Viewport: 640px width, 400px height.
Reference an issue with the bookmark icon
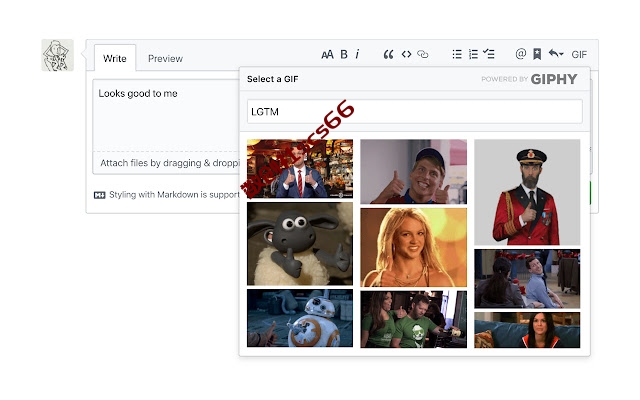coord(537,54)
